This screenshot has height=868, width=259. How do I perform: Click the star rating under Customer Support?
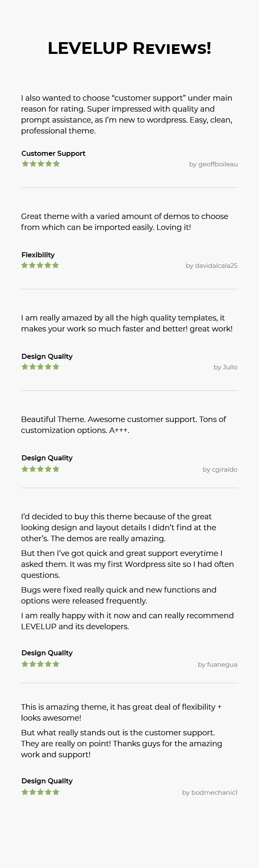pos(41,164)
